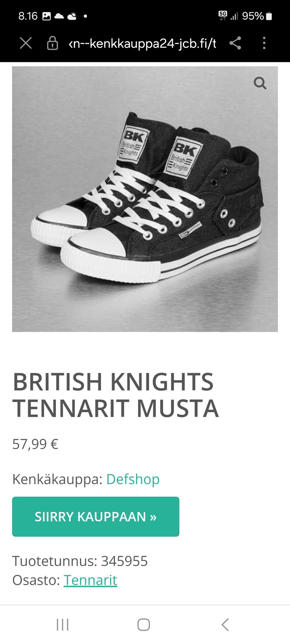Image resolution: width=290 pixels, height=644 pixels.
Task: Tap the British Knights sneaker product image
Action: [x=145, y=199]
